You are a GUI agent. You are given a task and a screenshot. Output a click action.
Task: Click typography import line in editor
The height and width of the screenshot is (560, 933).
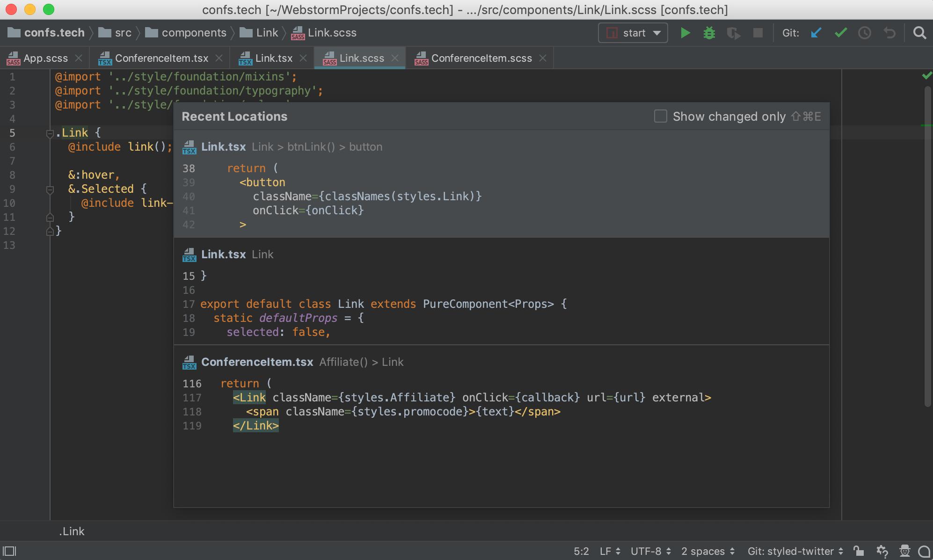[189, 91]
